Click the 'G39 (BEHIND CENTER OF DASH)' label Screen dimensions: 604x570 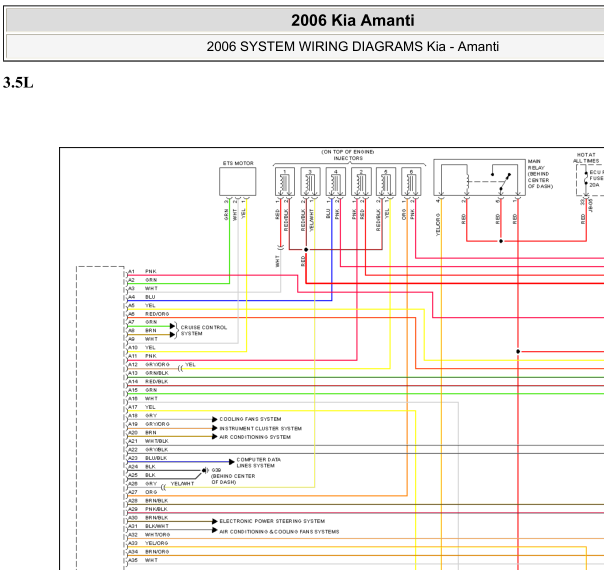(x=233, y=476)
